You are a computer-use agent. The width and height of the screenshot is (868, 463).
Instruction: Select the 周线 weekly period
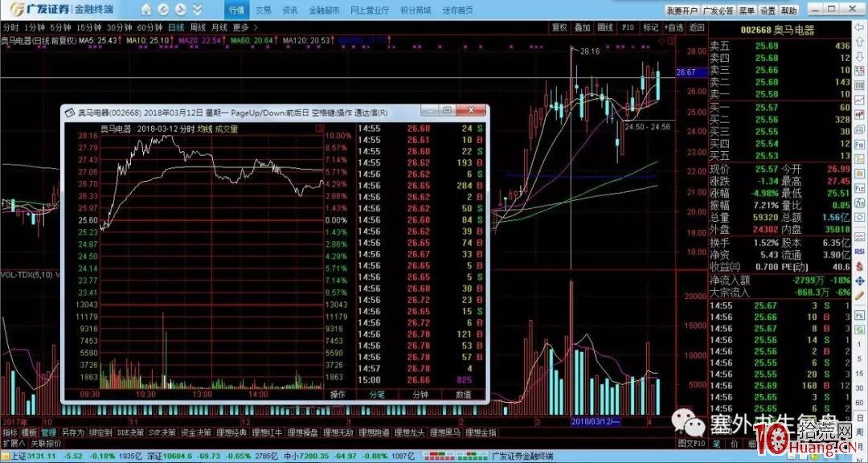[x=198, y=27]
